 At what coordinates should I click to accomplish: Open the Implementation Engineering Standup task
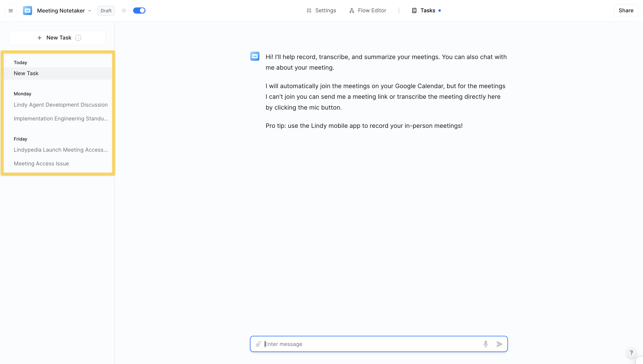tap(61, 119)
